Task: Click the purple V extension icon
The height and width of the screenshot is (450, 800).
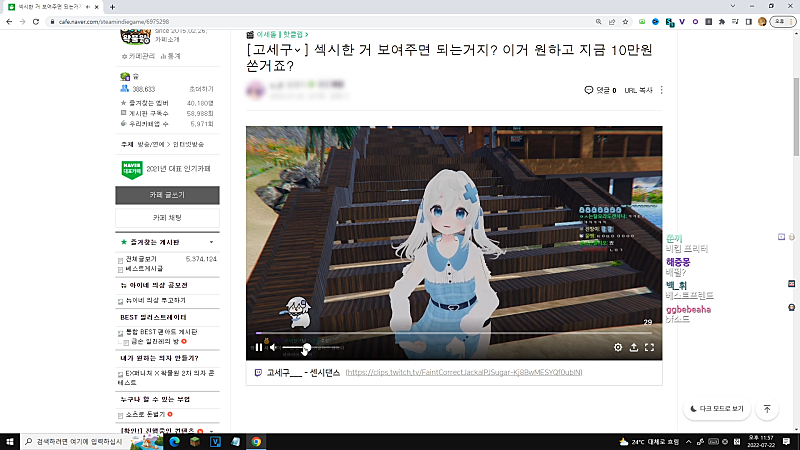Action: tap(682, 21)
